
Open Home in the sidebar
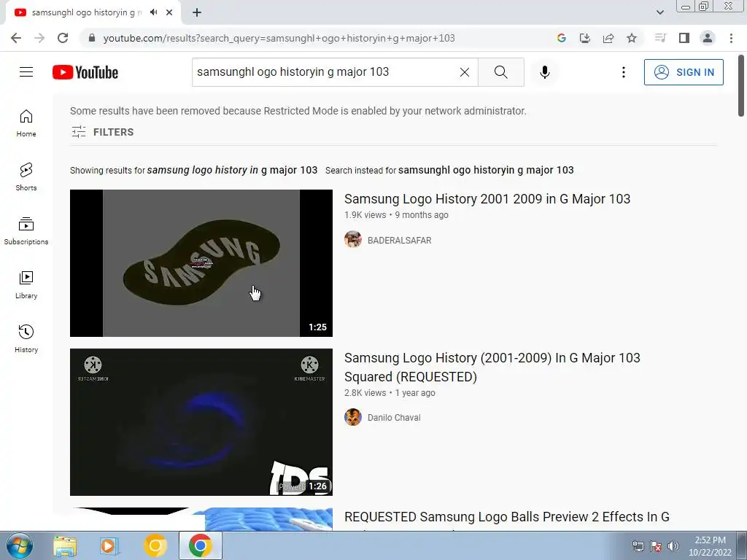click(26, 123)
